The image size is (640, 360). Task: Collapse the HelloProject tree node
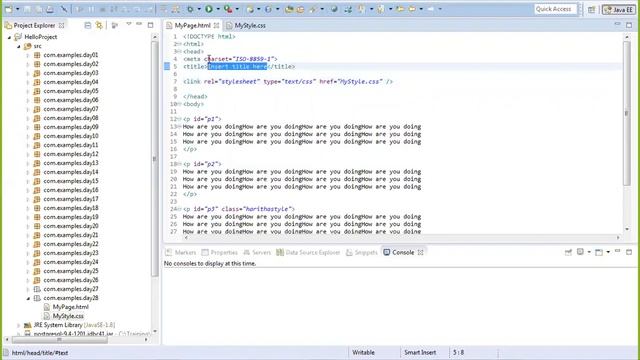(x=9, y=37)
